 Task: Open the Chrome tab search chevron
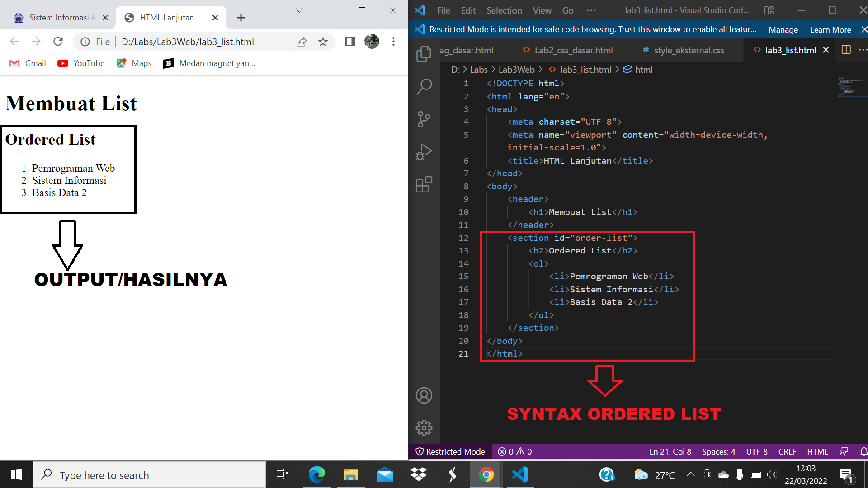[x=298, y=10]
